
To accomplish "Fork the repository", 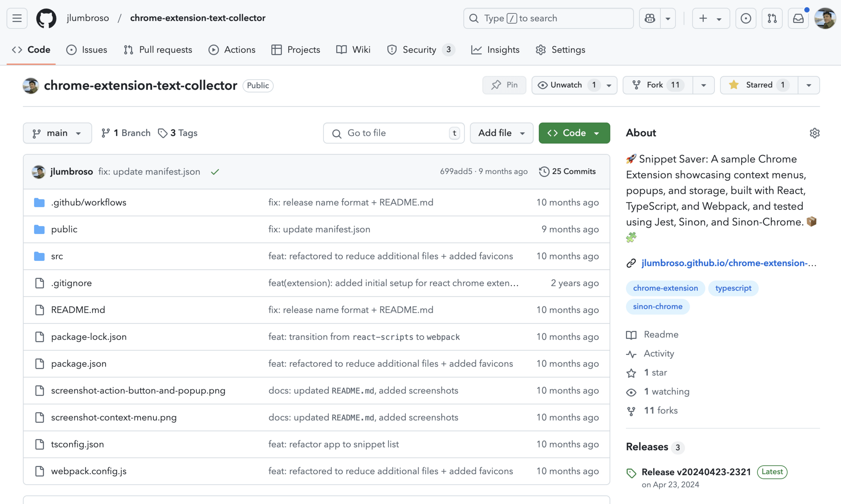I will click(658, 85).
